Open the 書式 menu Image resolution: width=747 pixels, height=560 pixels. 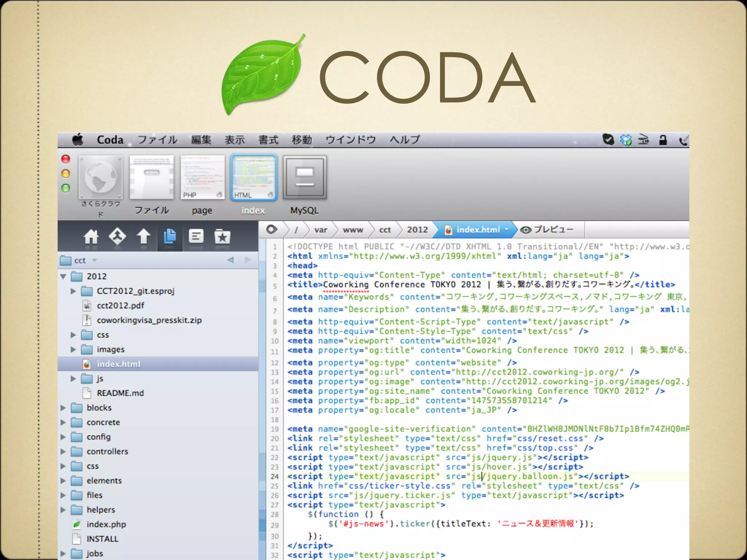tap(268, 140)
